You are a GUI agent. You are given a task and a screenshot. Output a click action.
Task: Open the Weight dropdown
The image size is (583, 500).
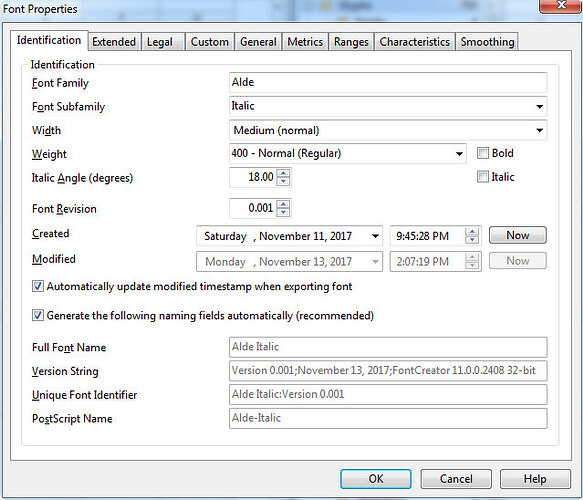click(x=459, y=154)
